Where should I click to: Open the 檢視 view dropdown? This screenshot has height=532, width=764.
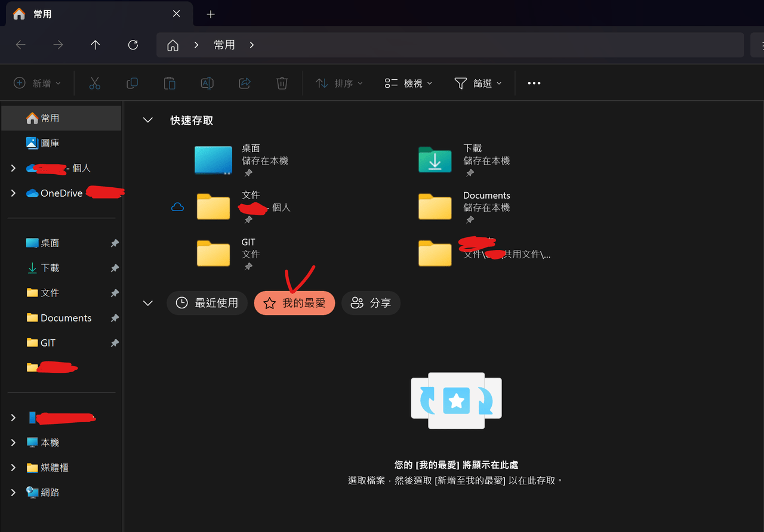click(x=409, y=83)
